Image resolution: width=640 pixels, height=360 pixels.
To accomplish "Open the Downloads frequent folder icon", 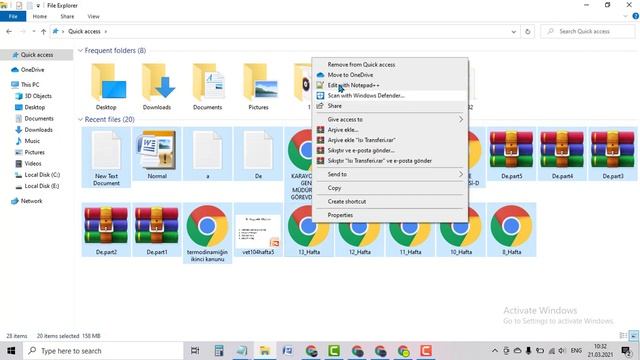I will click(158, 82).
